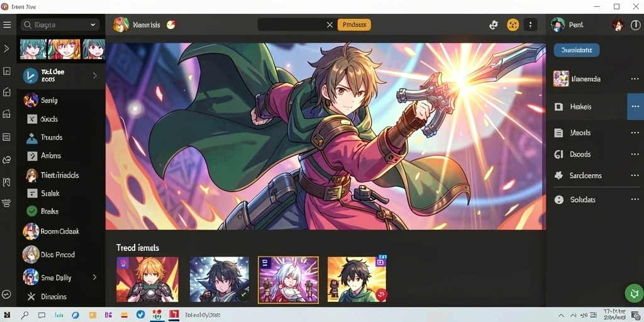
Task: Click the yellow Prndsets button
Action: click(x=354, y=25)
